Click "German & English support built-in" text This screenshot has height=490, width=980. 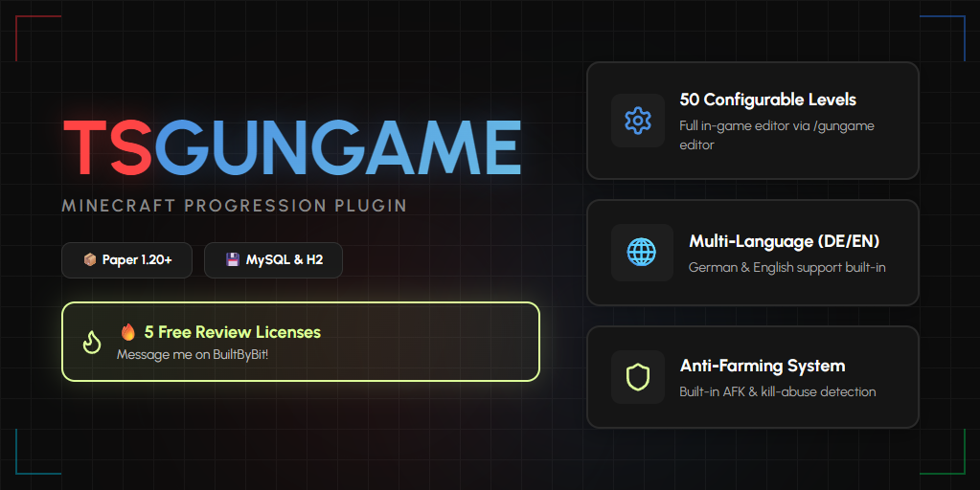(786, 267)
